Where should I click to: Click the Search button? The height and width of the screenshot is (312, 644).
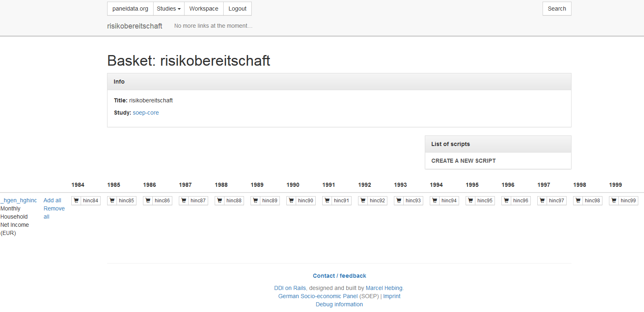point(557,9)
